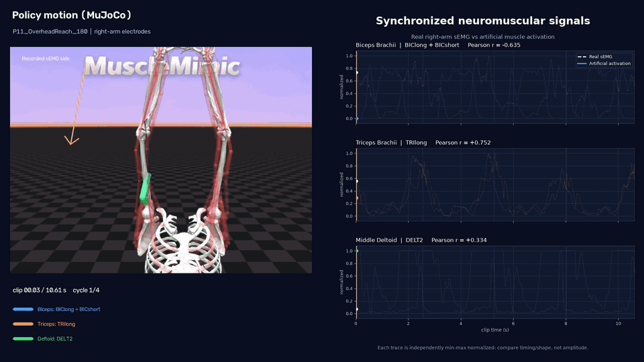Click the orange Triceps legend swatch
Viewport: 644px width, 362px height.
[x=23, y=324]
